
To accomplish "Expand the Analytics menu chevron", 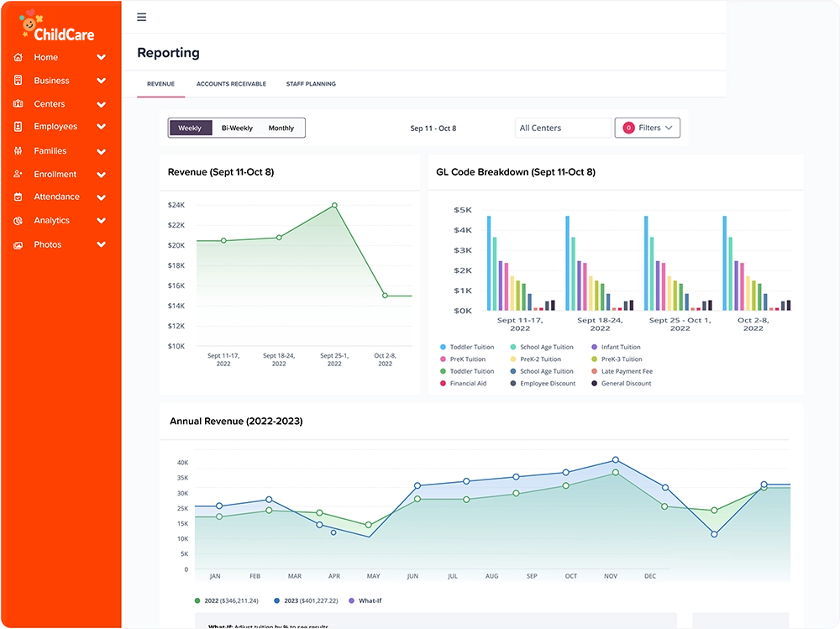I will [x=102, y=221].
